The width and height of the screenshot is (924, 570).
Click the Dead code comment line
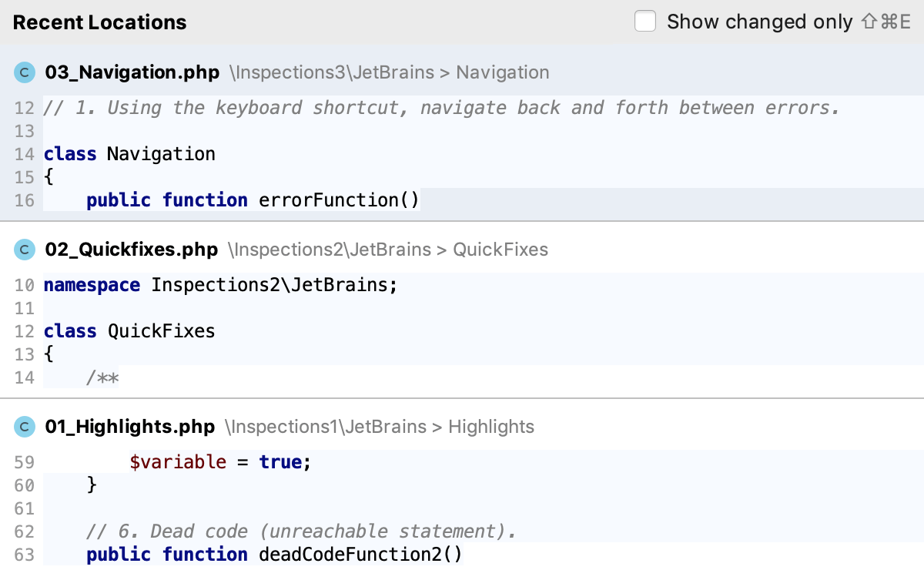click(x=300, y=531)
